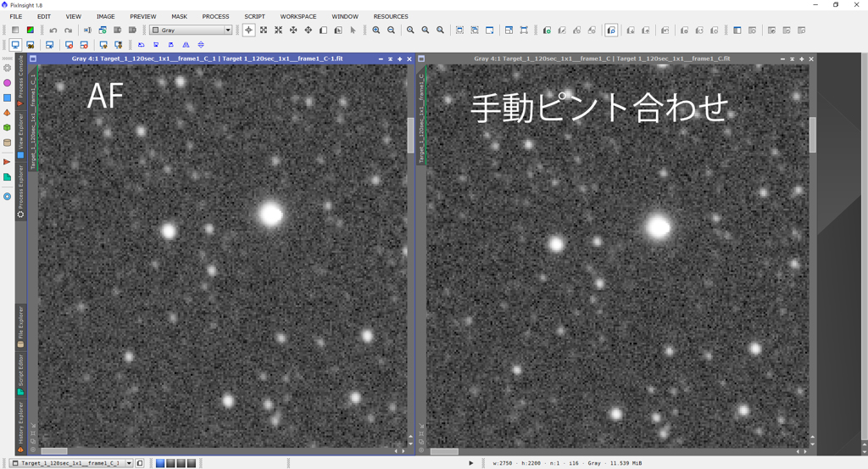Click the red play triangle in left sidebar
The width and height of the screenshot is (868, 469).
pos(7,162)
